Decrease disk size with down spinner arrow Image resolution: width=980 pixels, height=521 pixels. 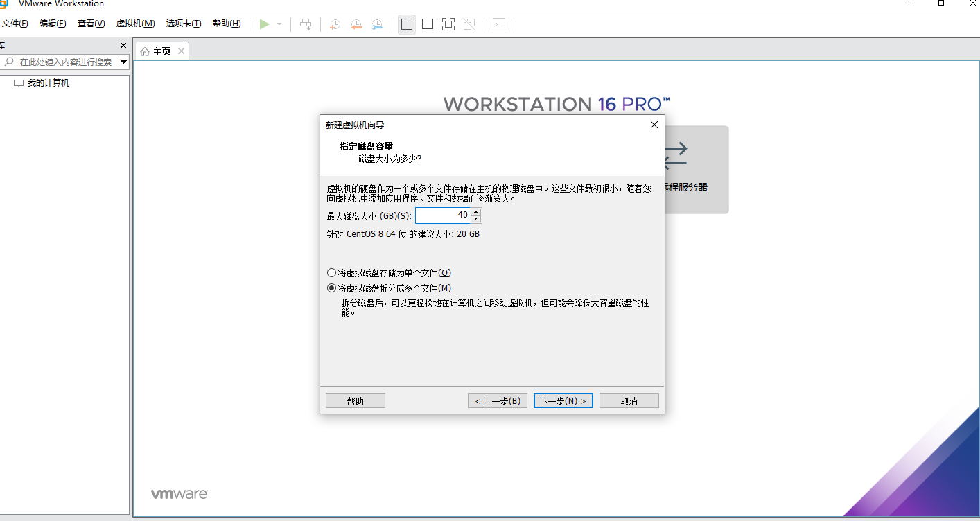pos(475,220)
